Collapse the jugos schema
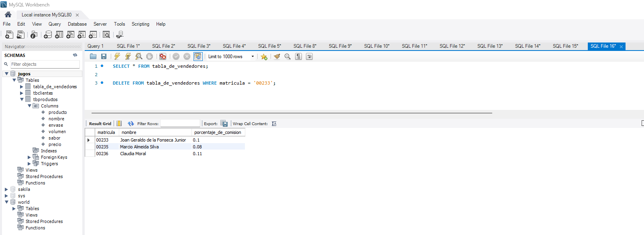 tap(6, 74)
